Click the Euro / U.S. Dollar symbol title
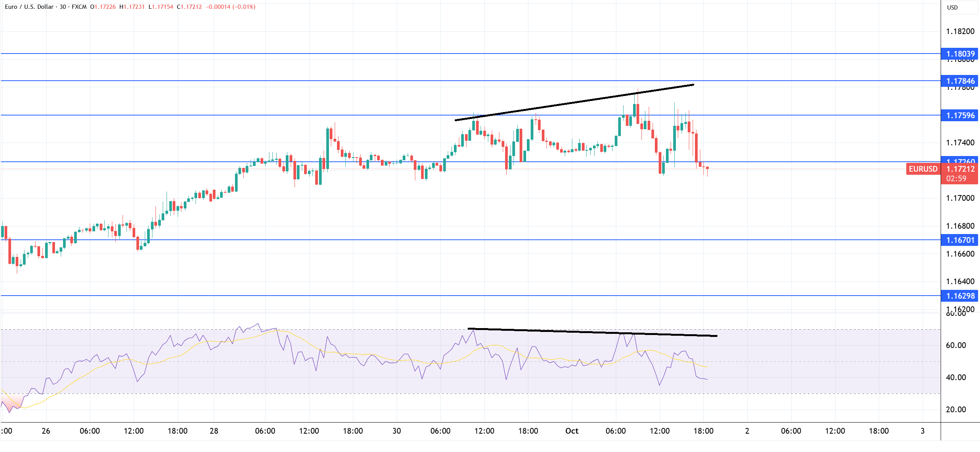The width and height of the screenshot is (980, 452). pos(29,7)
